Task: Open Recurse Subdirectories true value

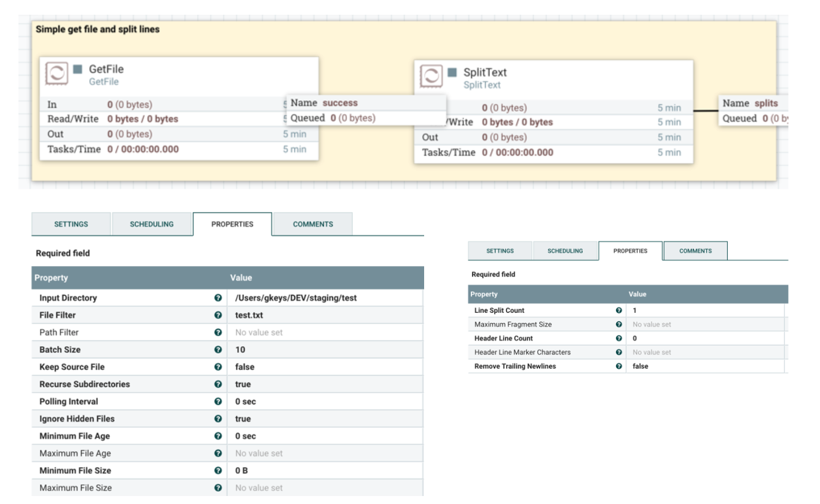Action: [x=325, y=384]
